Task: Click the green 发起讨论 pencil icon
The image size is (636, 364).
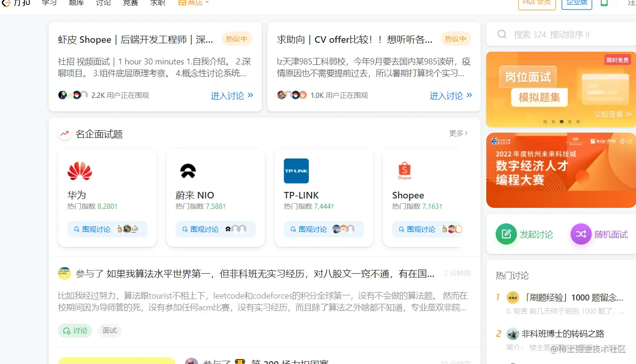Action: (x=506, y=234)
